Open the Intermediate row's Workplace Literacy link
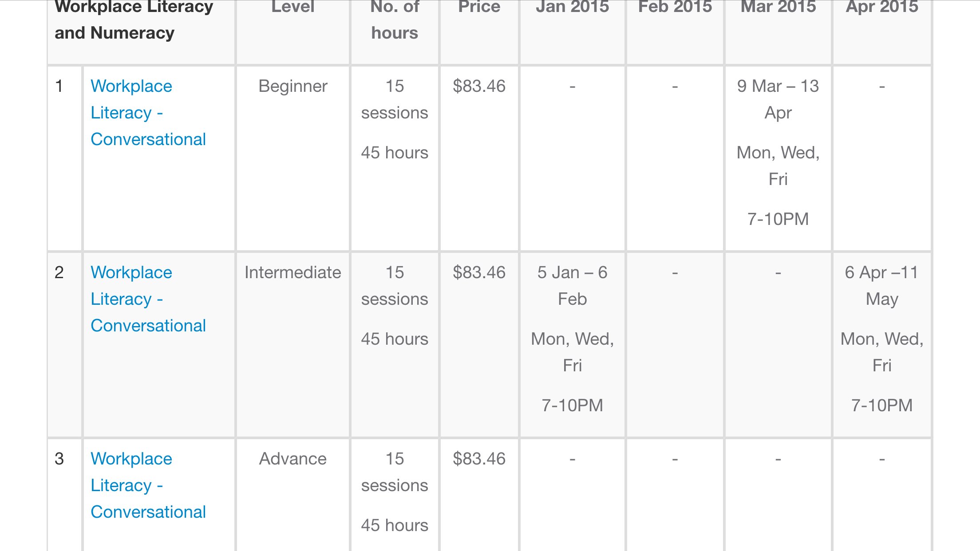 [148, 299]
